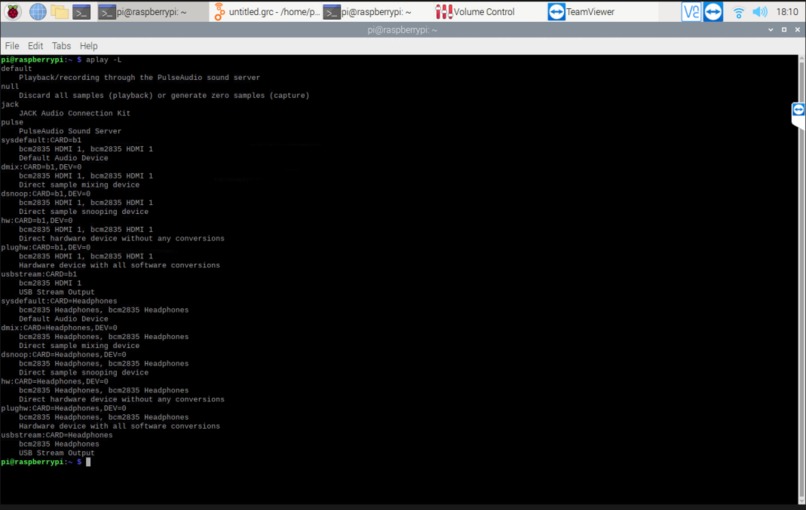Close the terminal window
Screen dimensions: 806x510
(797, 30)
